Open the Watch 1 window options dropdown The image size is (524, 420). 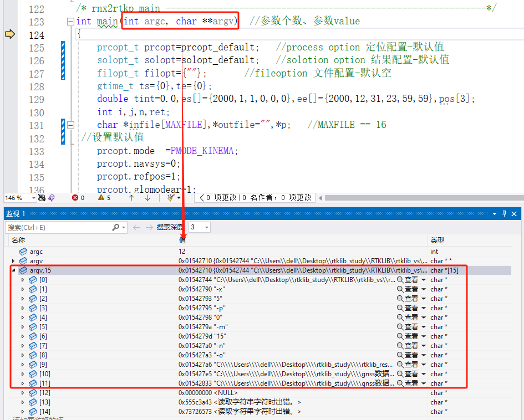click(495, 214)
